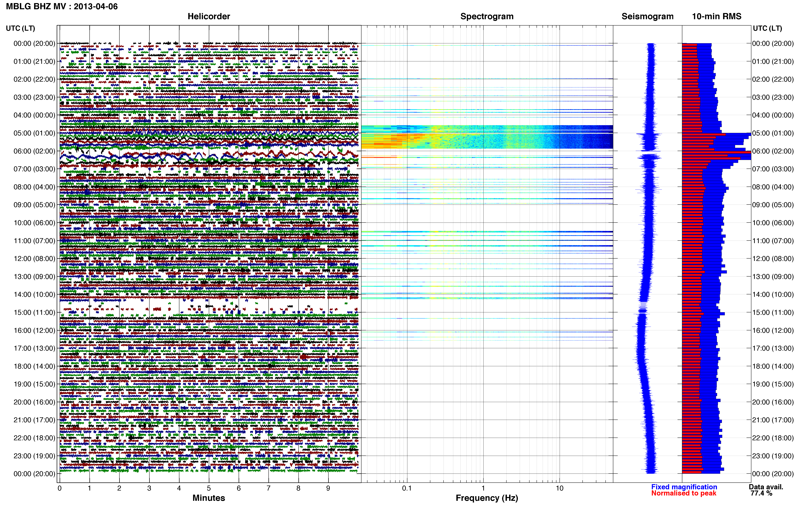Click the plot title MBLG BHZ MV : 2013-04-06
812x508 pixels.
(x=62, y=6)
